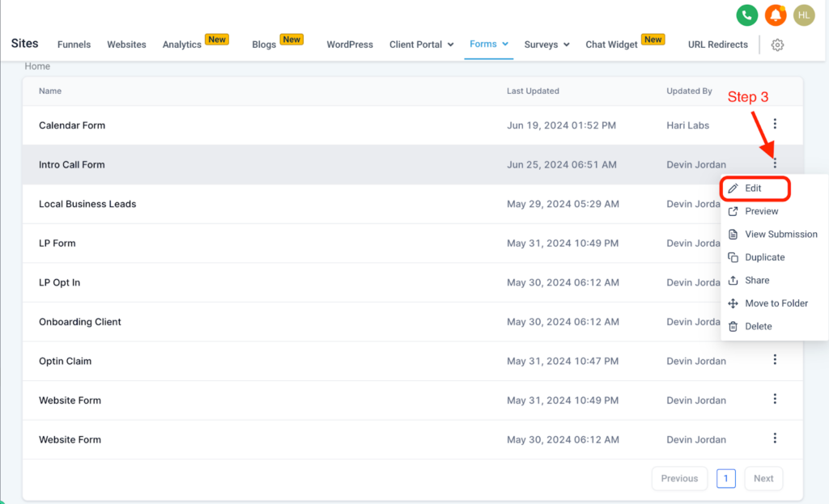Switch to the Chat Widget tab

tap(611, 44)
